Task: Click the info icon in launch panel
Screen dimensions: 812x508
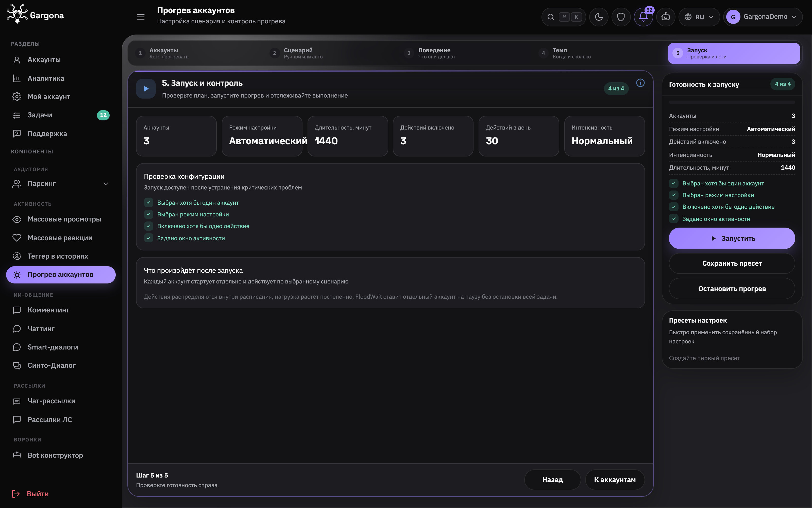Action: (x=640, y=83)
